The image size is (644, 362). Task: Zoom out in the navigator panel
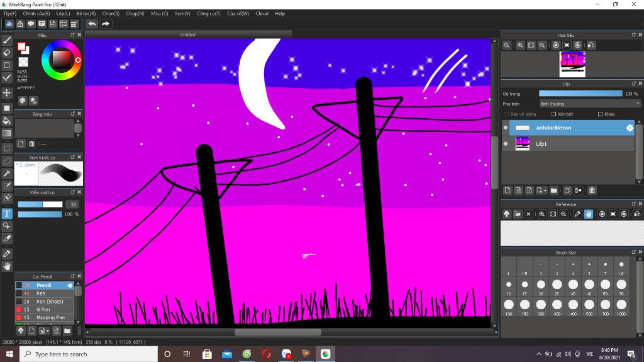tap(542, 45)
